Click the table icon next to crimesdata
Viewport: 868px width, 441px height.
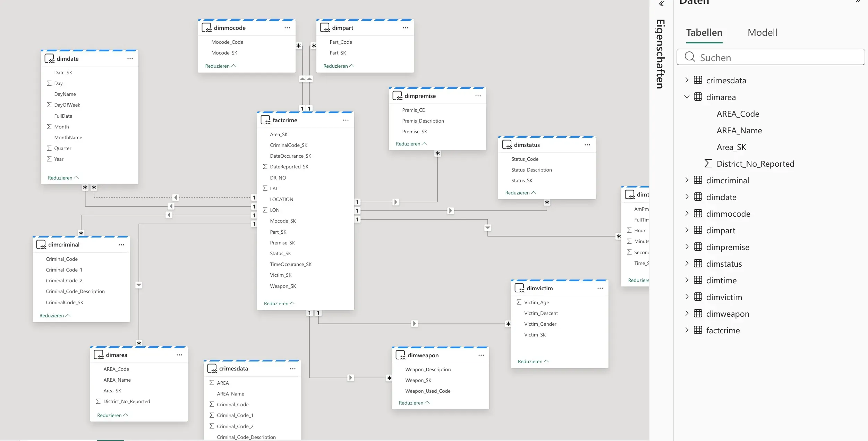[698, 80]
